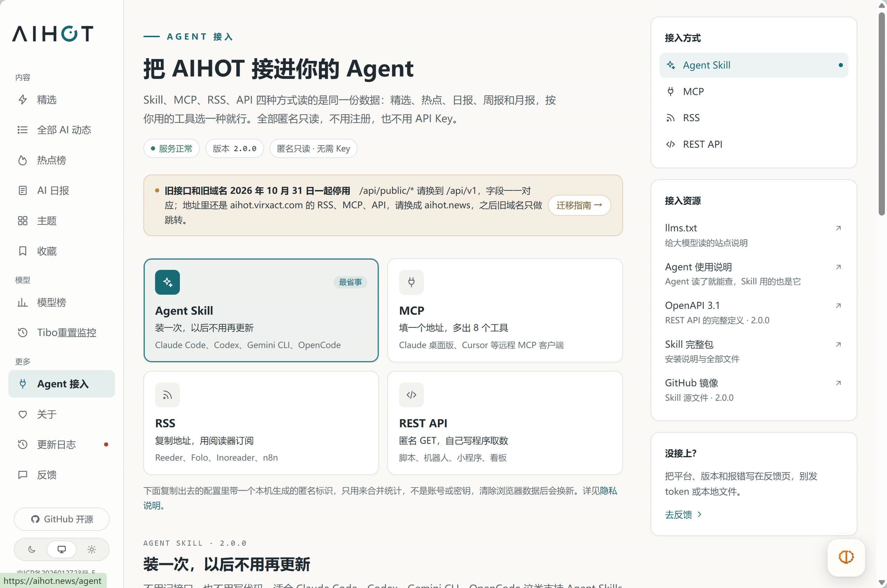Screen dimensions: 887x588
Task: Click the bookmark 收藏 icon
Action: pyautogui.click(x=23, y=251)
